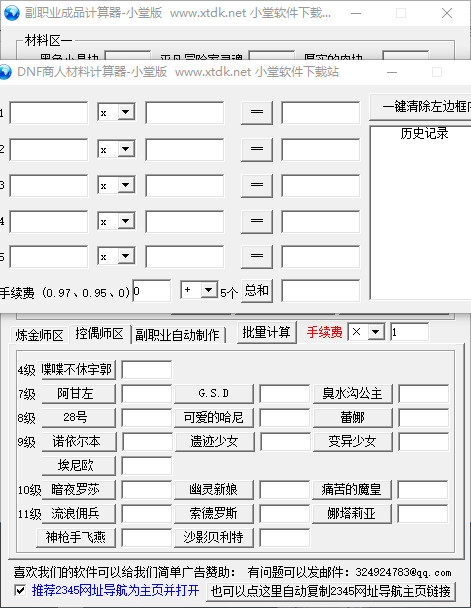Viewport: 471px width, 608px height.
Task: Click the first input field in row 3
Action: click(49, 185)
